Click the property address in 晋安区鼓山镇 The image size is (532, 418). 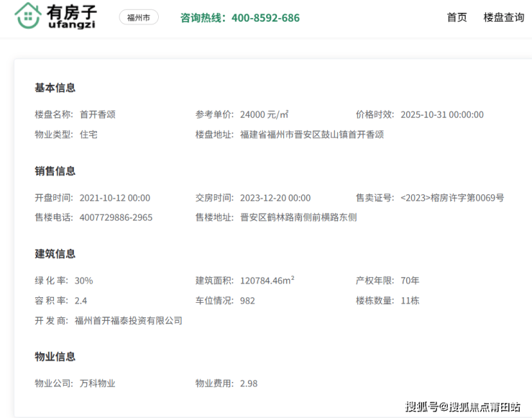(x=312, y=135)
